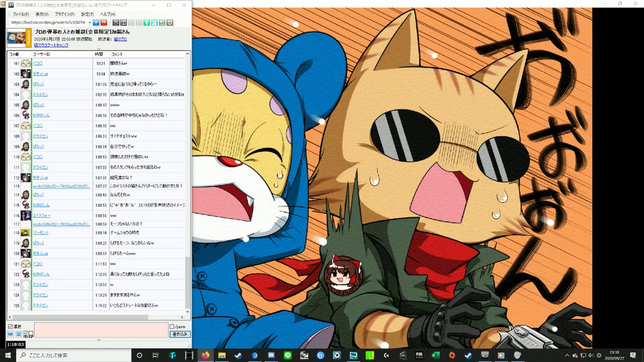The height and width of the screenshot is (362, 644).
Task: Open the ファイル(F) menu
Action: [x=21, y=14]
